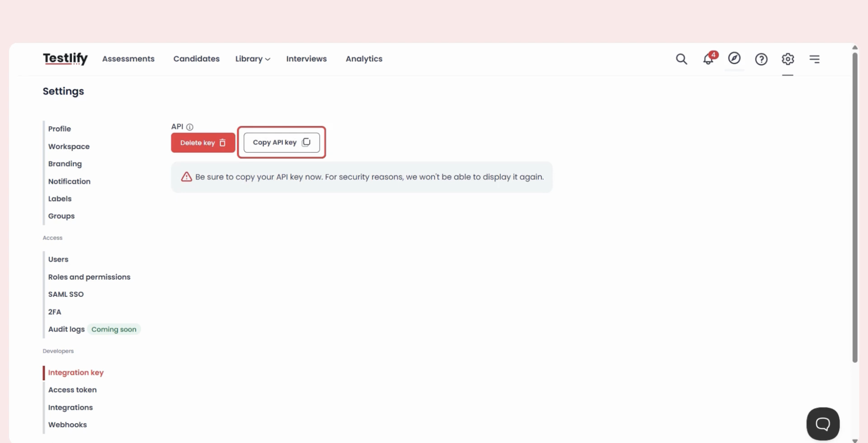Click the Copy API key button
Screen dimensions: 868x443
point(281,142)
